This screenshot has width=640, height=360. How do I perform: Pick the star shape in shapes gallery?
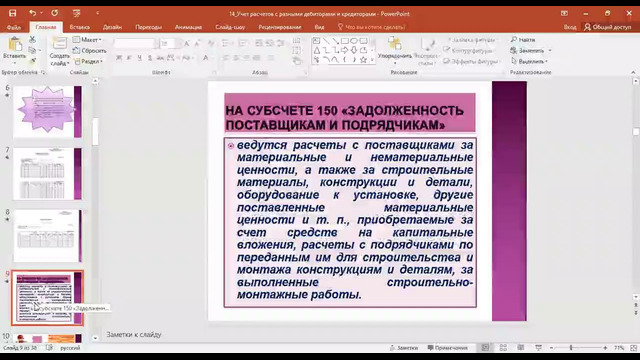click(x=363, y=60)
